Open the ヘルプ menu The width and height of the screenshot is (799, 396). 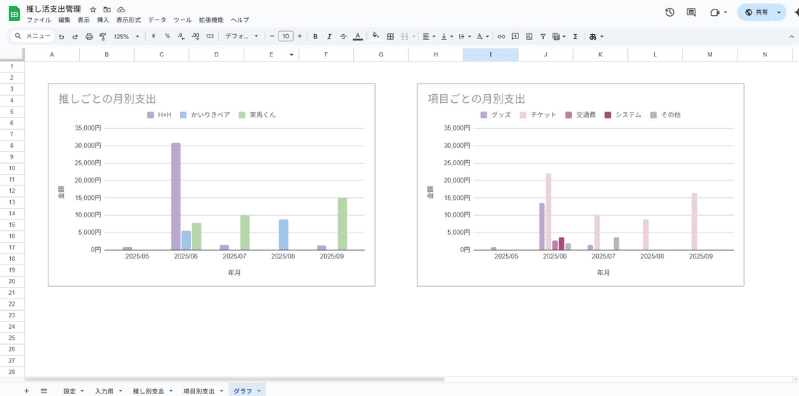point(239,20)
